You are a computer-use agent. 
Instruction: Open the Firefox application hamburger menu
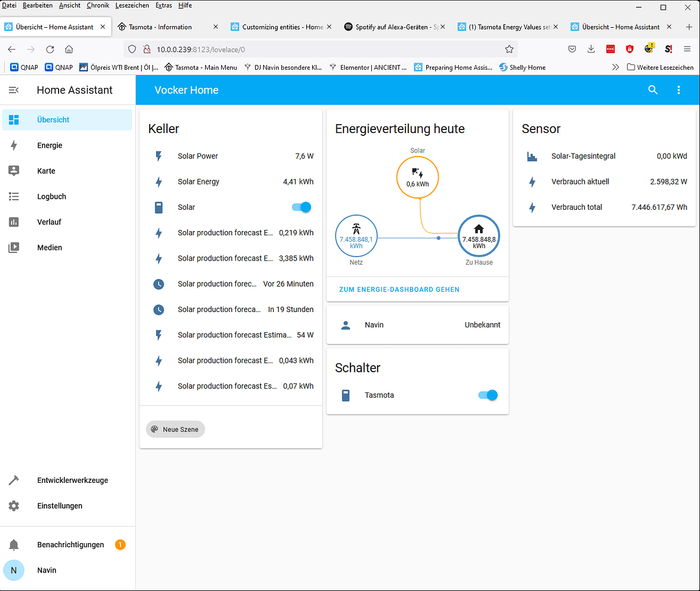click(687, 49)
